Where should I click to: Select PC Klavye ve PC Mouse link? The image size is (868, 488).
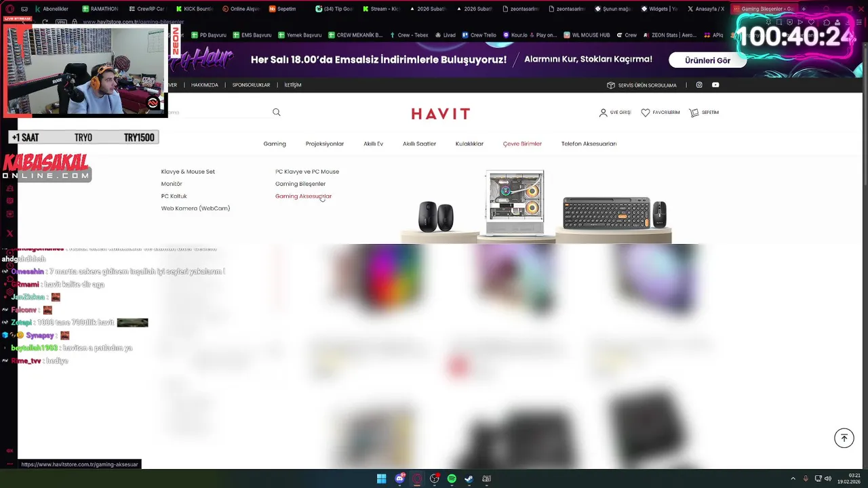(x=307, y=171)
